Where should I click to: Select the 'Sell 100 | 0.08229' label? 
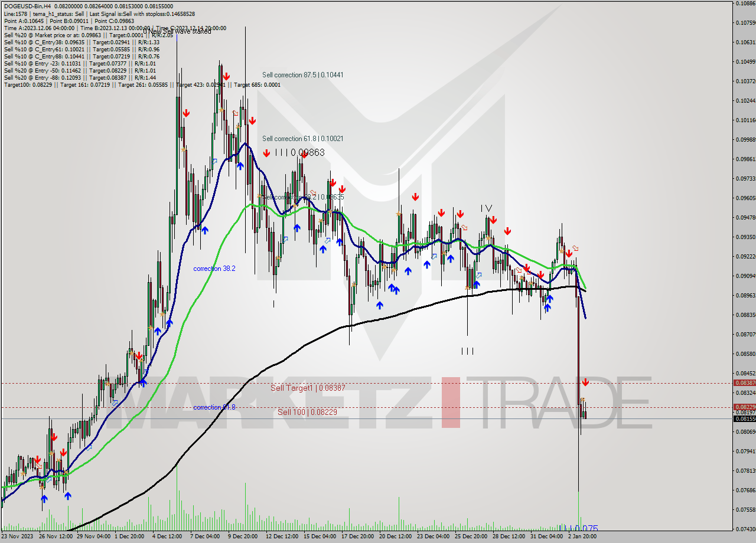307,412
